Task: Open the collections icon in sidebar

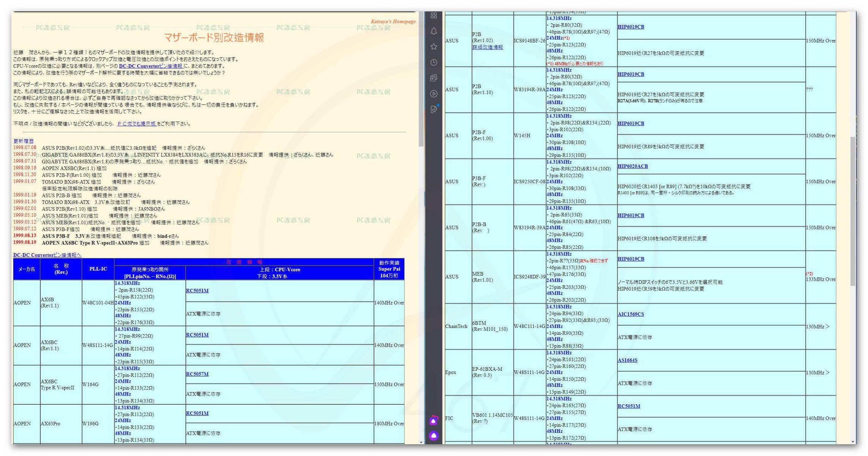Action: pos(433,78)
